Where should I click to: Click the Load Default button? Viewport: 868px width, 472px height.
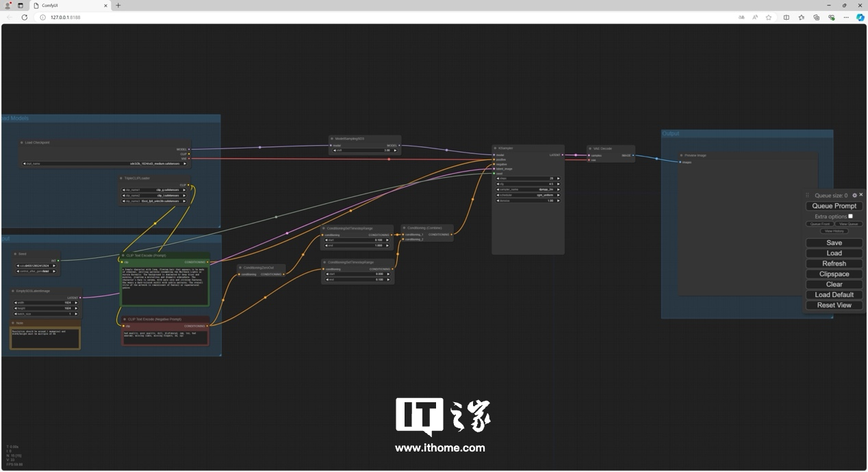[834, 294]
